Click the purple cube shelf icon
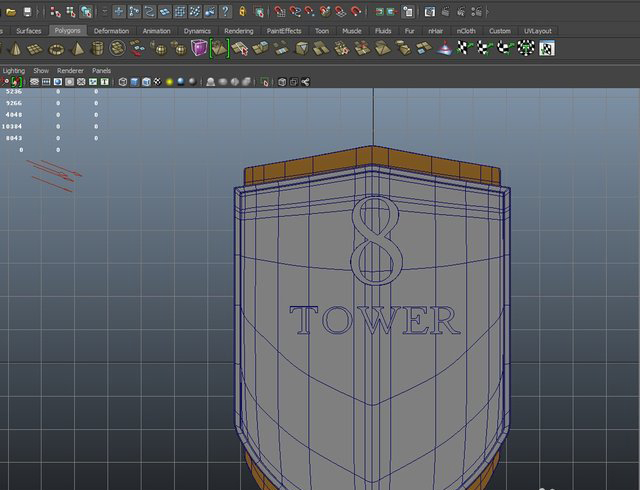The image size is (640, 490). 200,48
